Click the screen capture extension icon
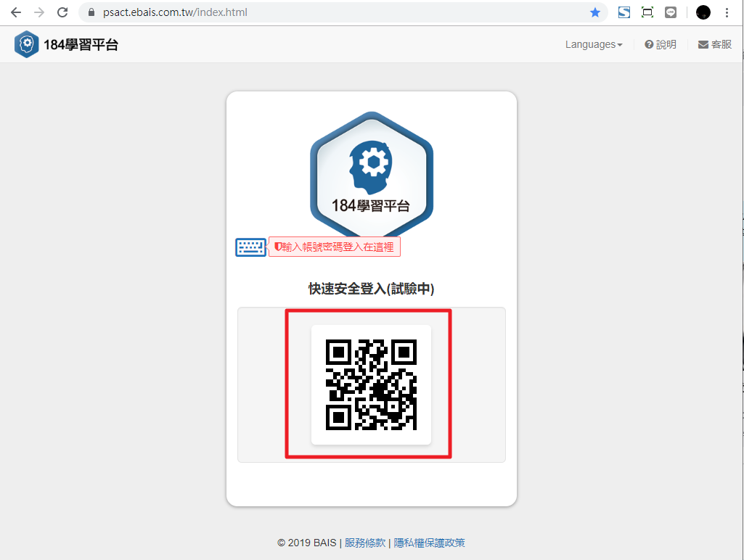The height and width of the screenshot is (560, 744). 647,12
